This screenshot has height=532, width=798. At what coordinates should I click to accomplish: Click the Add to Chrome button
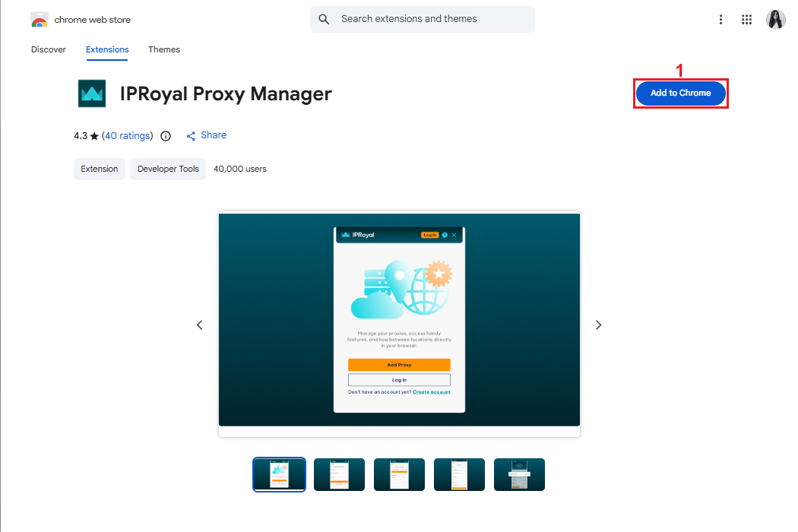pos(680,93)
